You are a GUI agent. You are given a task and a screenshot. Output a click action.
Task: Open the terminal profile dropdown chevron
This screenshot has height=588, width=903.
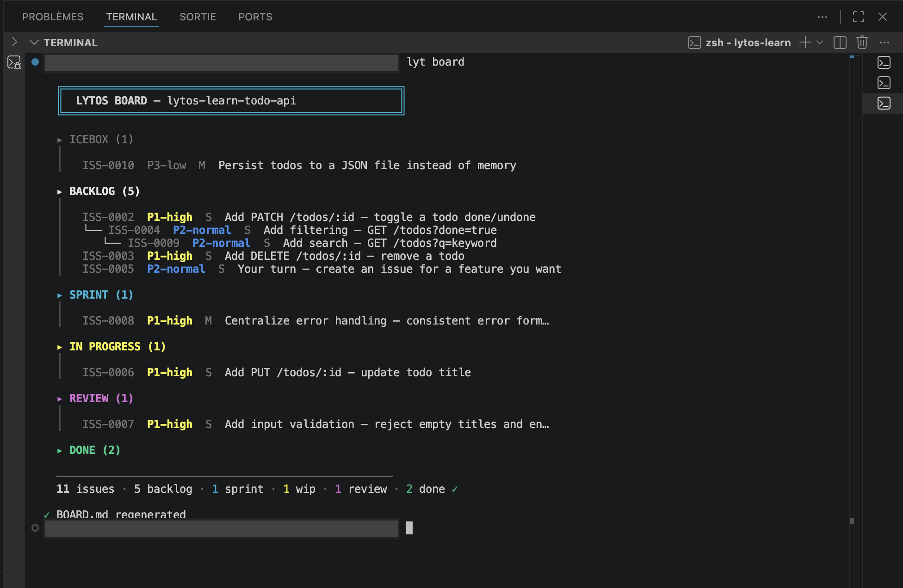(x=820, y=42)
